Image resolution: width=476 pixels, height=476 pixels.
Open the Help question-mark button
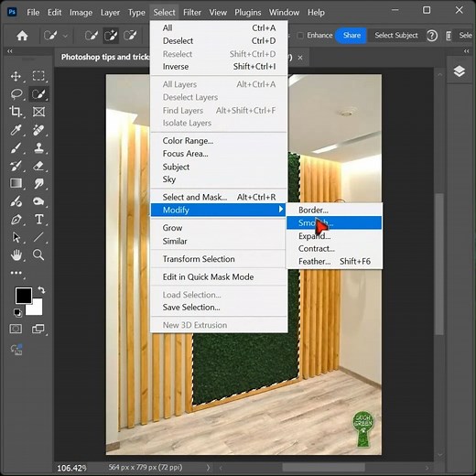pyautogui.click(x=432, y=36)
